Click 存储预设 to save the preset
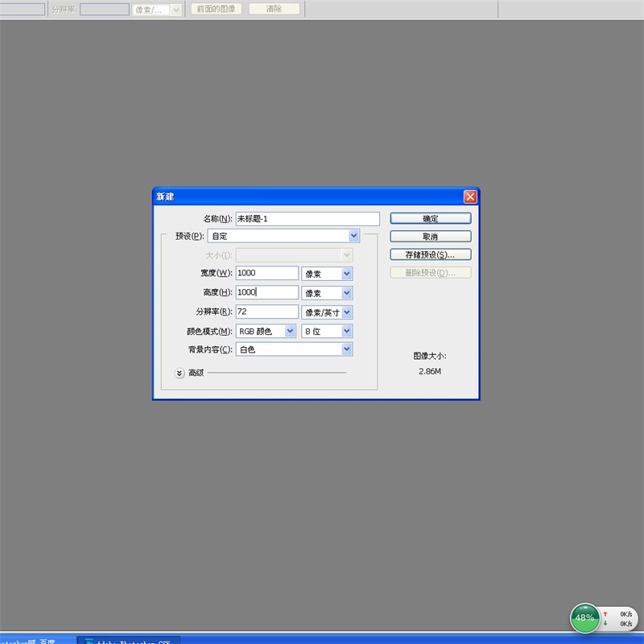644x644 pixels. click(x=430, y=254)
